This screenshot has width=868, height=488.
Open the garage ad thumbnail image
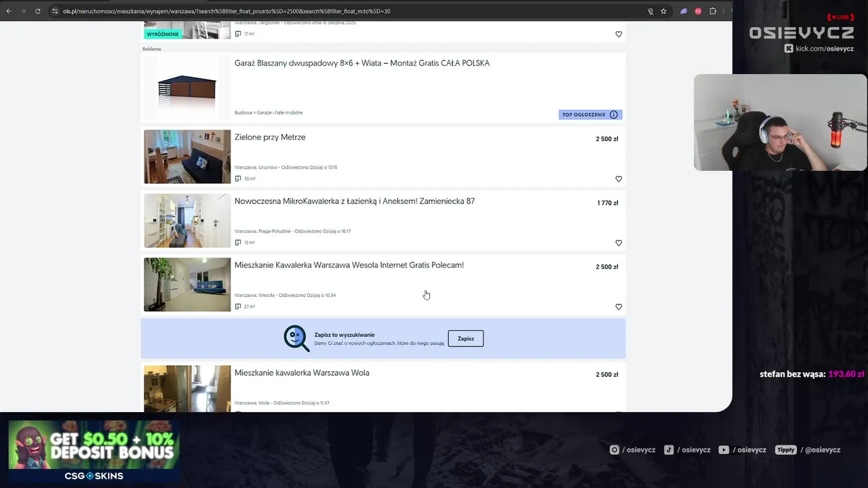(x=187, y=88)
